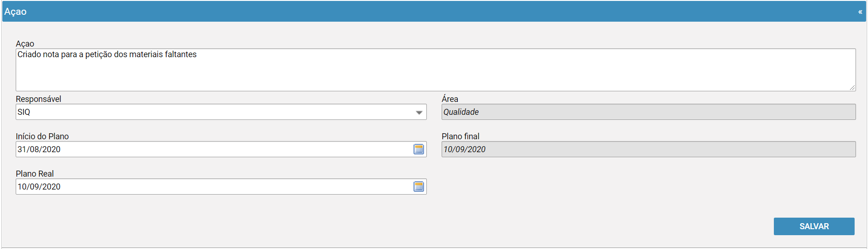Select the Plano final field showing 10/09/2020
Viewport: 868px width, 249px height.
[648, 149]
